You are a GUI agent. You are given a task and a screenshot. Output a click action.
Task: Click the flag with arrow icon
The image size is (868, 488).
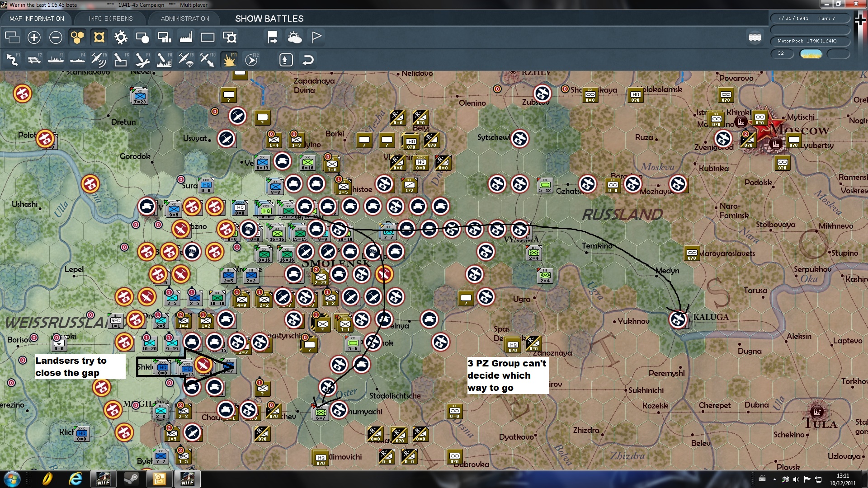pyautogui.click(x=273, y=37)
